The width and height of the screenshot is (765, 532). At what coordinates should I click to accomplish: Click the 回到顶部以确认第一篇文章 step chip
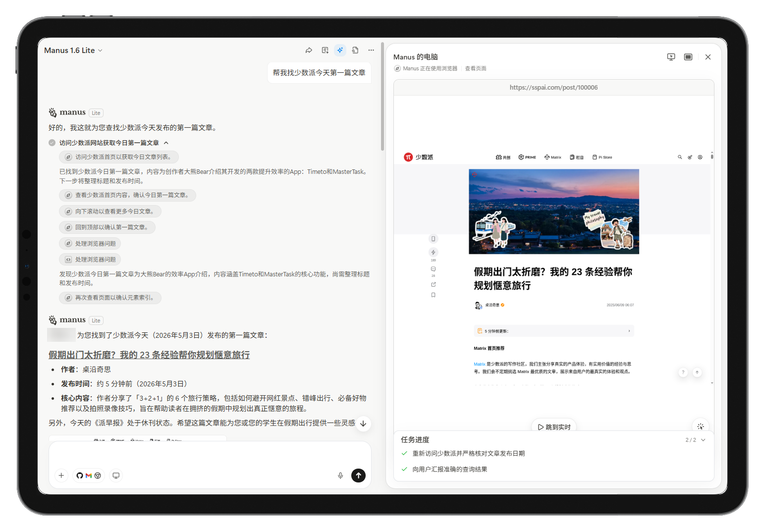[x=107, y=227]
